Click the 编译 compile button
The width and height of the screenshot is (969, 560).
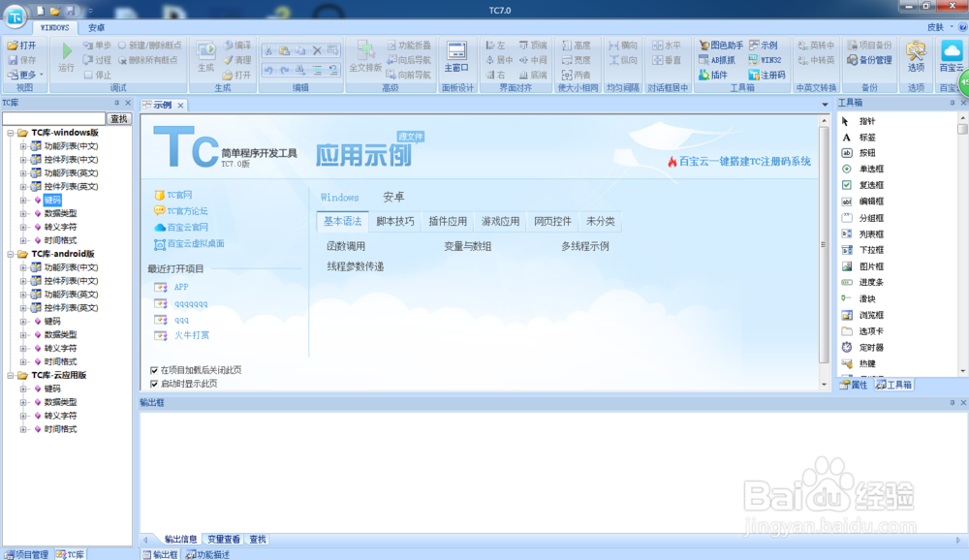pos(237,46)
